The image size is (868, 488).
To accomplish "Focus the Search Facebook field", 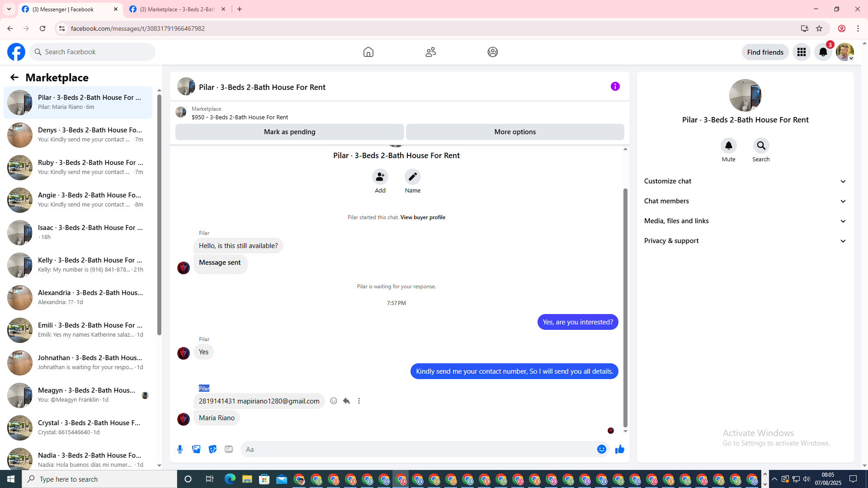I will (92, 52).
